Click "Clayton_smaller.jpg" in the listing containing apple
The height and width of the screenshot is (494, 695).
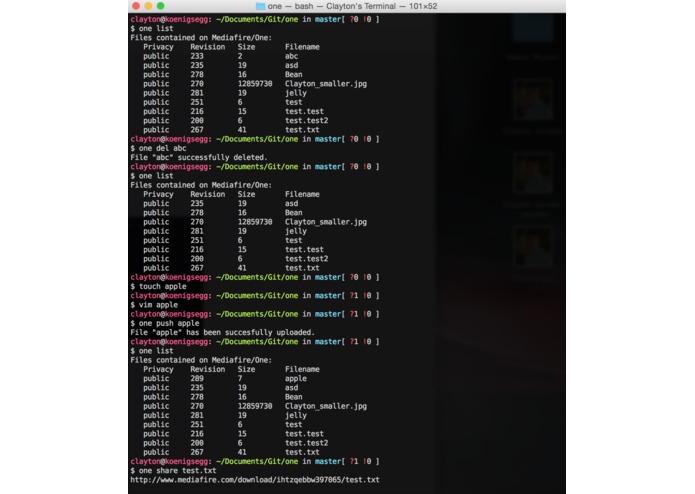pyautogui.click(x=326, y=406)
